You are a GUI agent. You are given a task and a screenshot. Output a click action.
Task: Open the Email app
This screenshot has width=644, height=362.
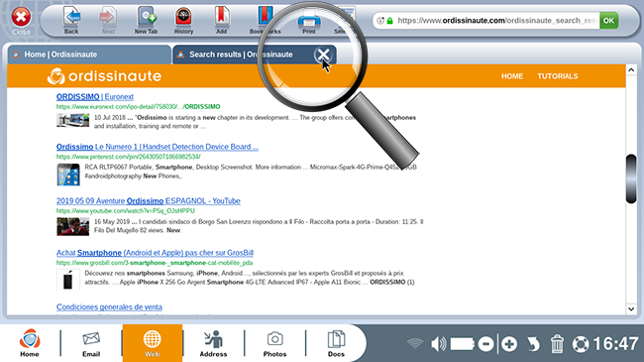[x=91, y=343]
